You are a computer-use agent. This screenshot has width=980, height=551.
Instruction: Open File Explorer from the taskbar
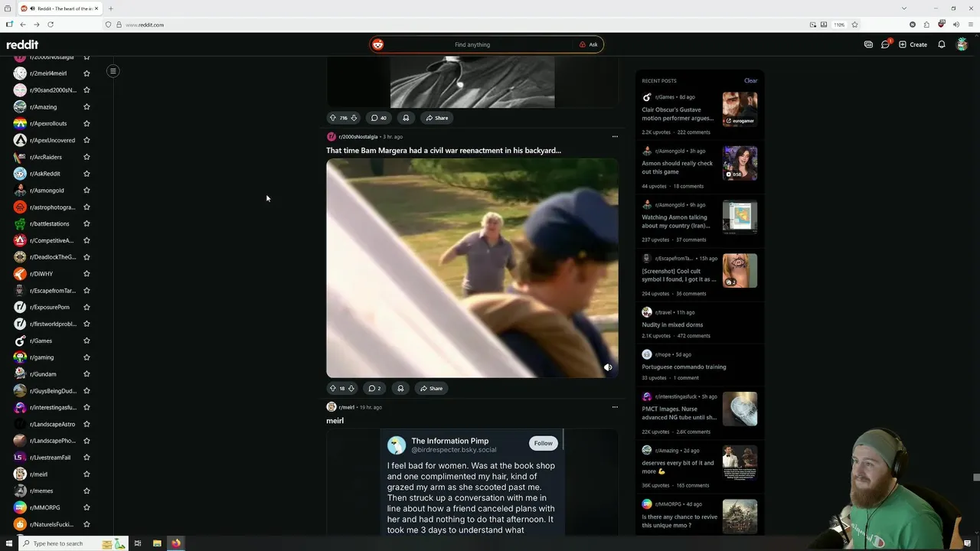pyautogui.click(x=157, y=543)
